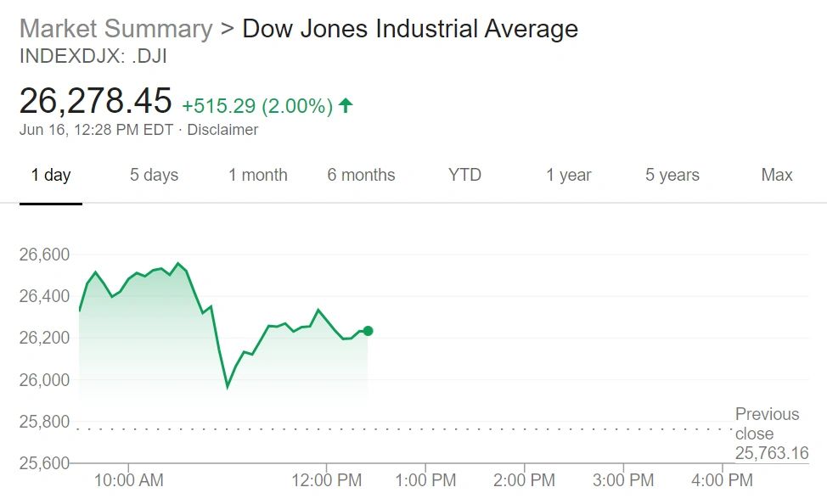Click the 26,278.45 index value
The image size is (827, 504).
(x=95, y=101)
